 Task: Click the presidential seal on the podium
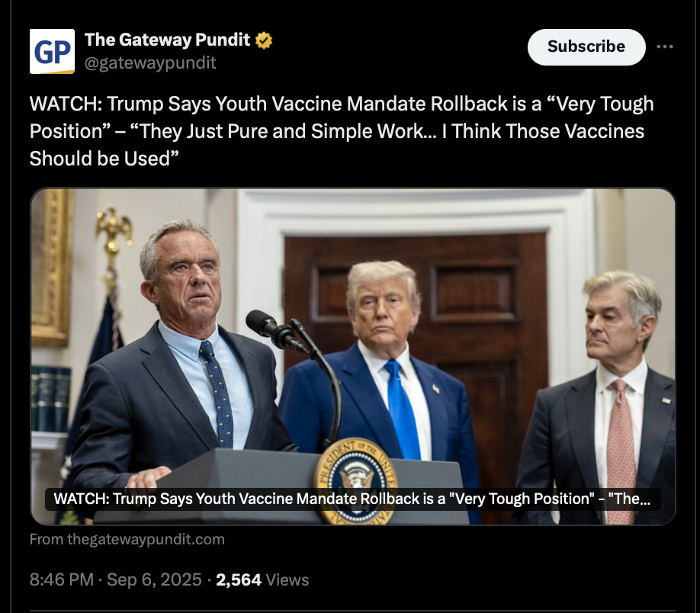click(x=356, y=480)
